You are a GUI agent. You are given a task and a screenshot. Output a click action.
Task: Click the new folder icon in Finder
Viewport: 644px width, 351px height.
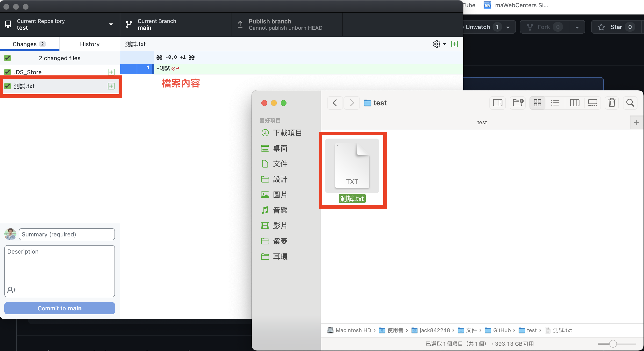[x=518, y=103]
